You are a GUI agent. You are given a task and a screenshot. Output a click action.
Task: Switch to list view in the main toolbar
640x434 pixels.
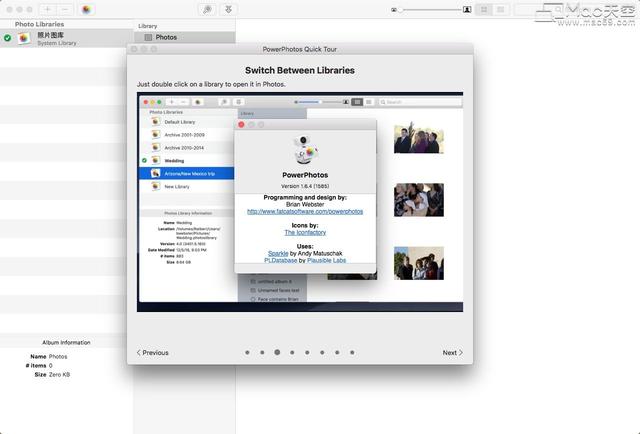500,9
